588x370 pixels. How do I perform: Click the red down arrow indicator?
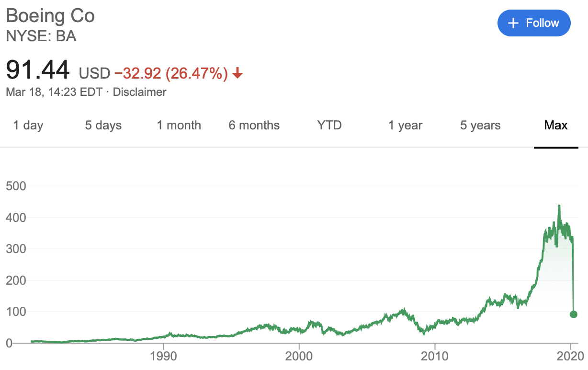(x=237, y=74)
